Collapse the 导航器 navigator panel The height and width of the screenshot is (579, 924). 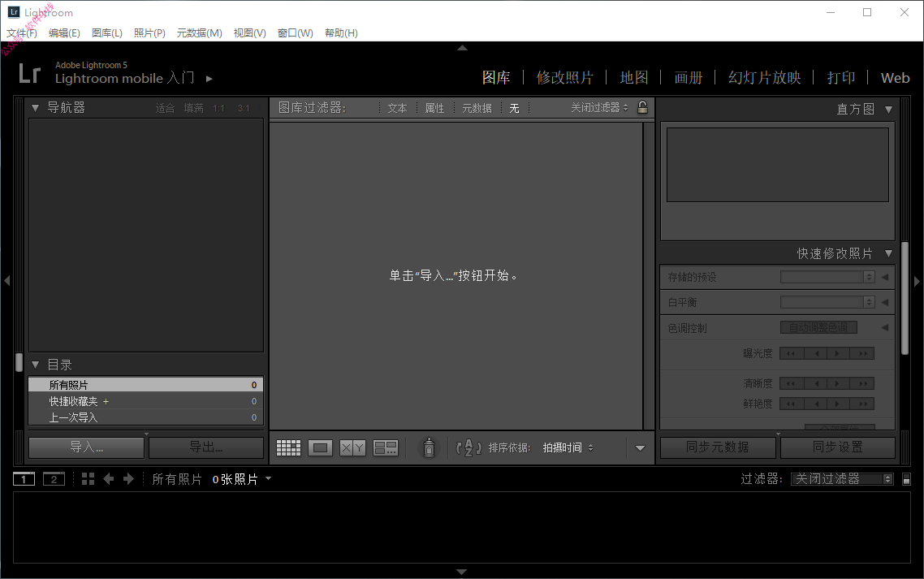click(36, 108)
